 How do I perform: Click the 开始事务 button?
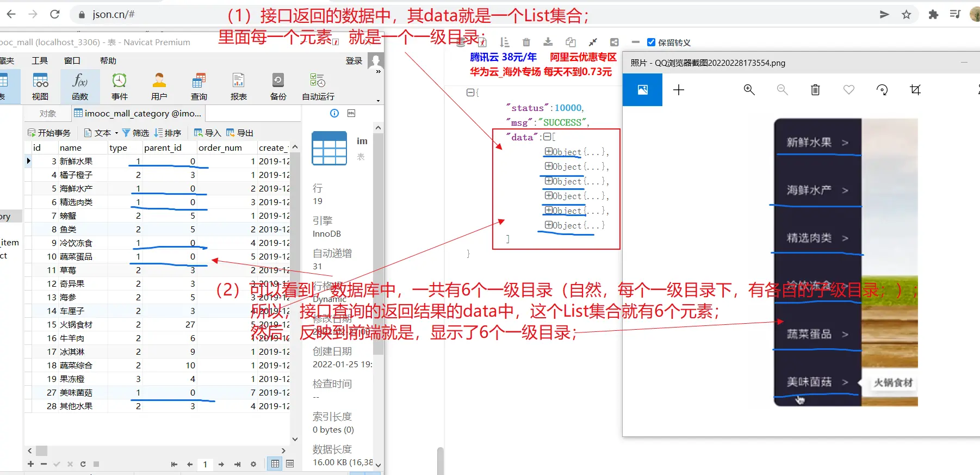49,133
